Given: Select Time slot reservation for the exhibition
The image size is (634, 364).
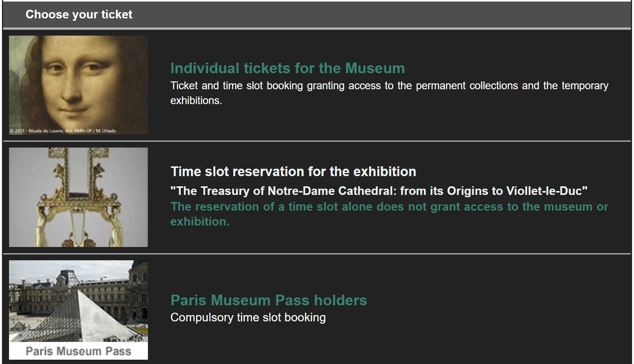Looking at the screenshot, I should pyautogui.click(x=293, y=171).
